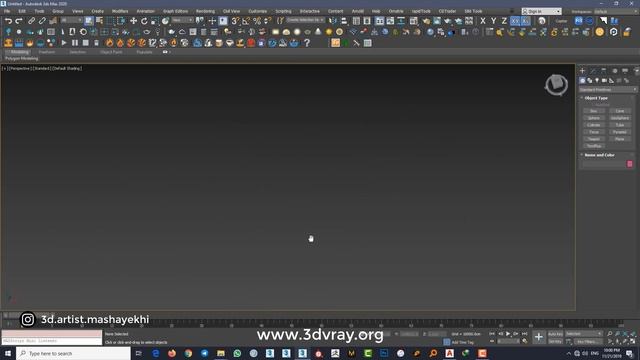Click the question mark help icon
The image size is (640, 360).
[x=307, y=43]
